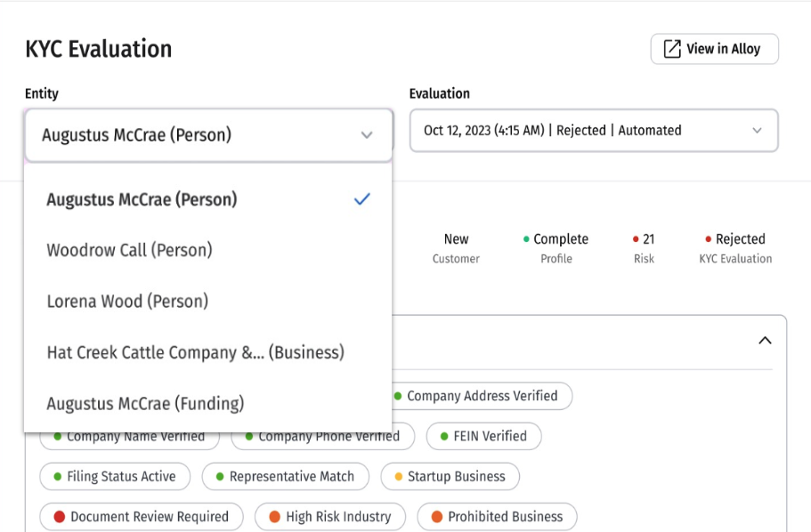Viewport: 811px width, 532px height.
Task: Click the green dot on Filing Status Active
Action: (x=57, y=477)
